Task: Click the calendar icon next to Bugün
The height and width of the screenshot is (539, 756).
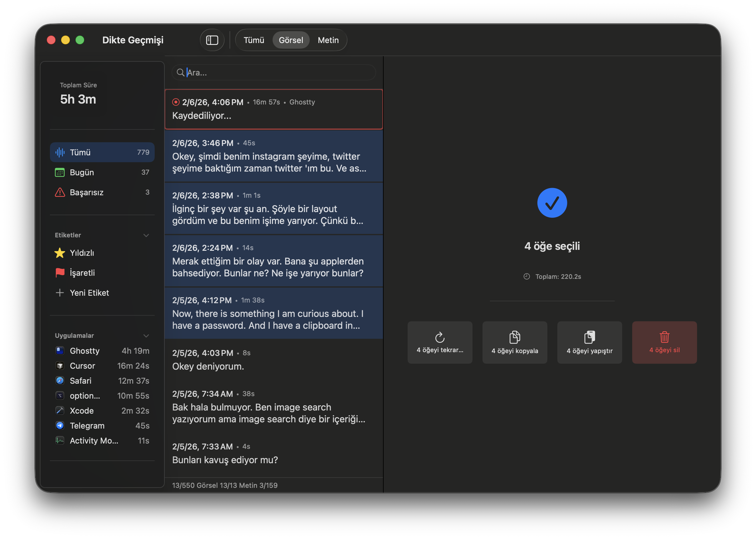Action: point(60,172)
